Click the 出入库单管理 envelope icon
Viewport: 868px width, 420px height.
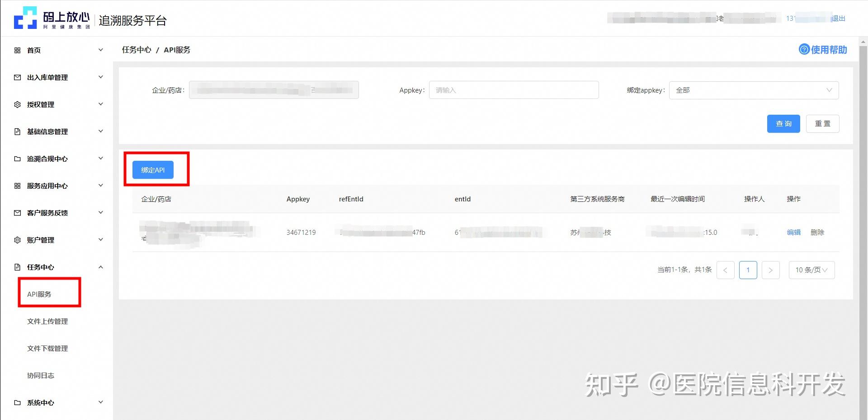point(17,77)
